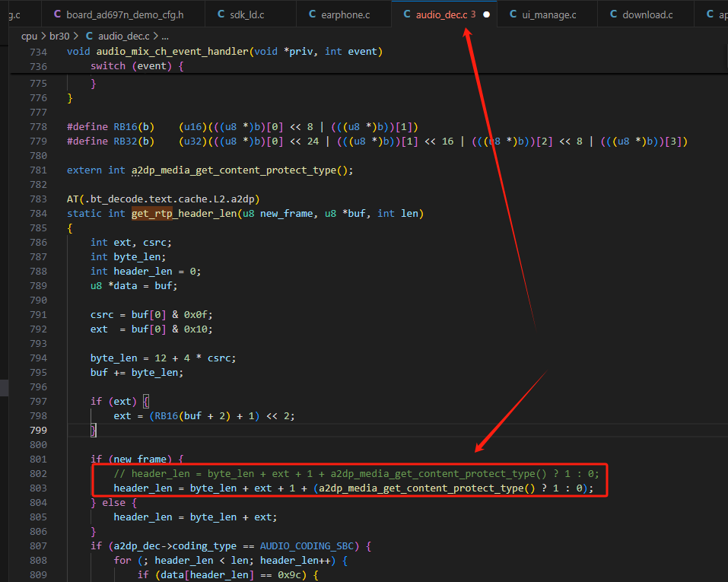Click the 'if (new_frame)' condition
This screenshot has width=728, height=582.
(131, 460)
